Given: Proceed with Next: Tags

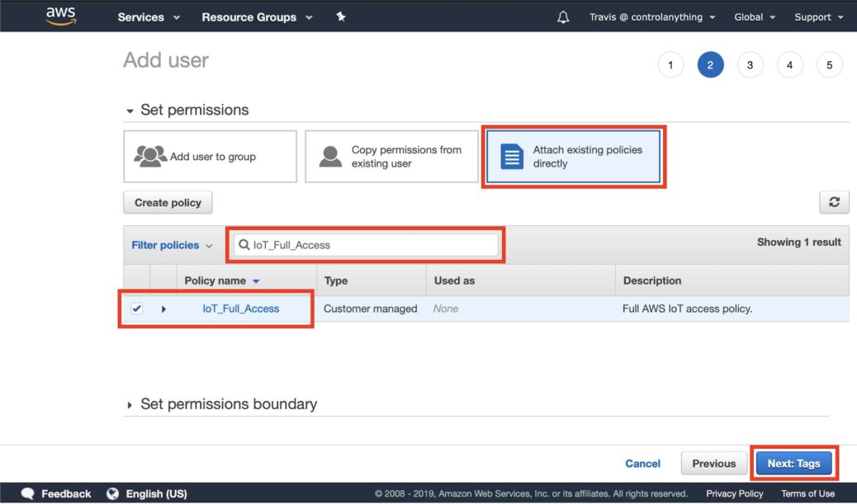Looking at the screenshot, I should (793, 463).
